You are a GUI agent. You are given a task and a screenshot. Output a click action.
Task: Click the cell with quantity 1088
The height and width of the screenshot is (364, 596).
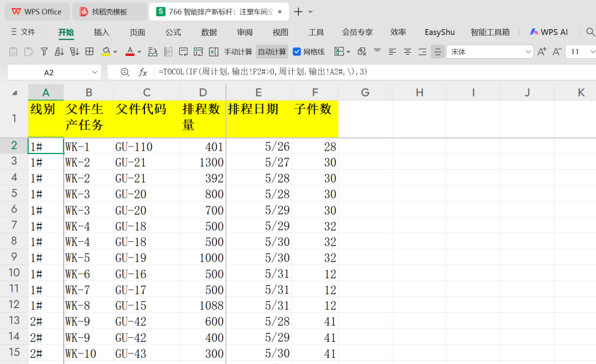click(x=203, y=305)
